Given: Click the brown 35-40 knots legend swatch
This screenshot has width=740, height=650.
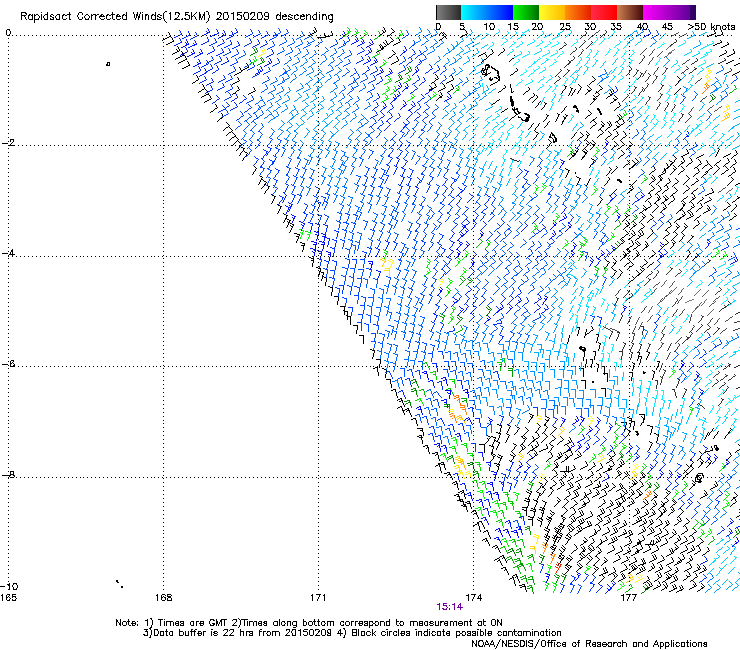Looking at the screenshot, I should 630,12.
